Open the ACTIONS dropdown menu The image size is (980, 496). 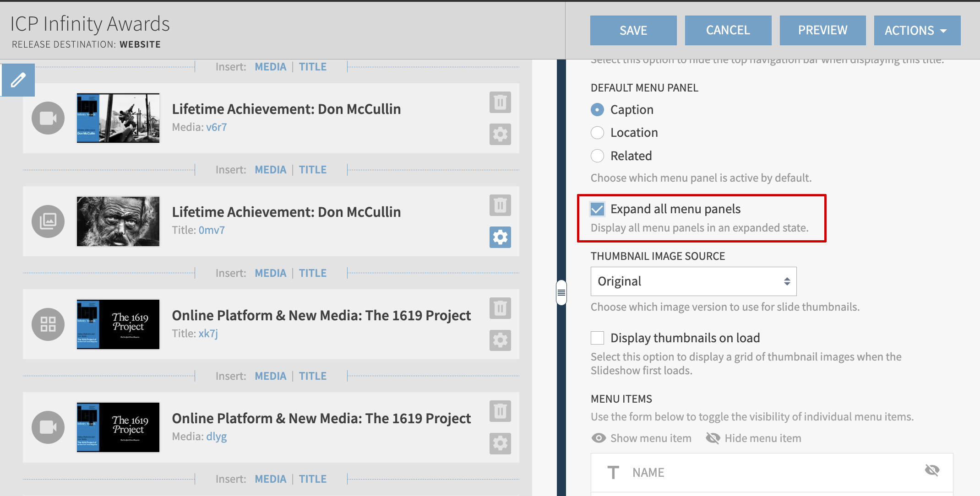[x=917, y=30]
